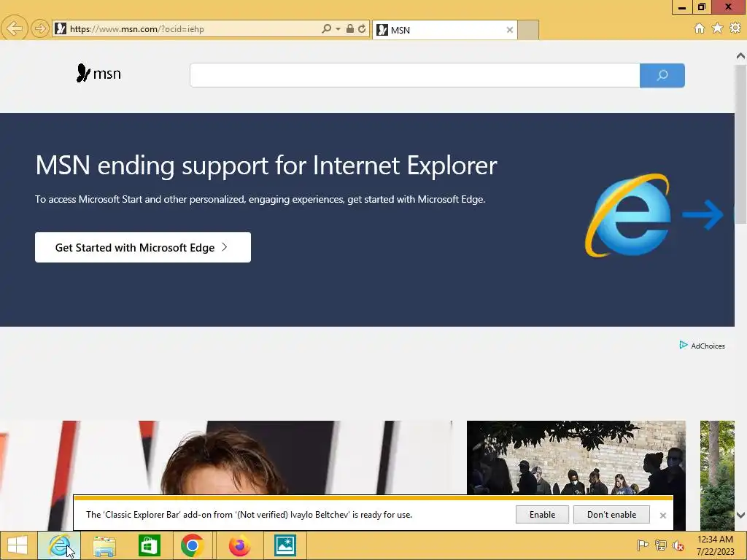This screenshot has height=560, width=747.
Task: Select the MSN browser tab
Action: tap(444, 30)
